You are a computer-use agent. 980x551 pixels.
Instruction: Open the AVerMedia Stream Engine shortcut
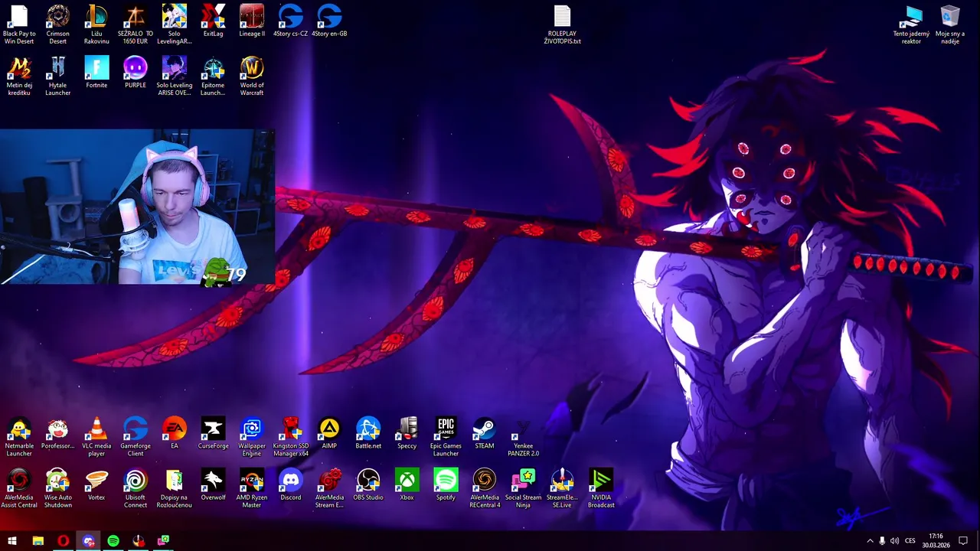tap(329, 488)
